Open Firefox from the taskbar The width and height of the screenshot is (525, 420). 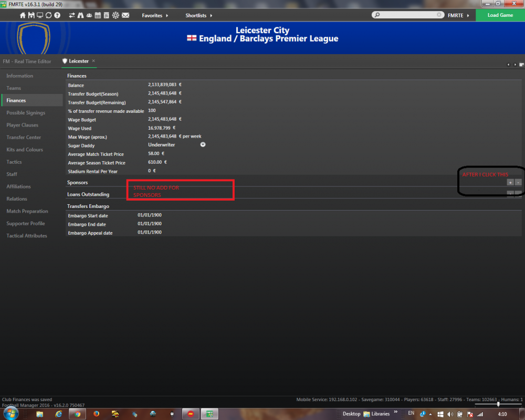[x=97, y=414]
